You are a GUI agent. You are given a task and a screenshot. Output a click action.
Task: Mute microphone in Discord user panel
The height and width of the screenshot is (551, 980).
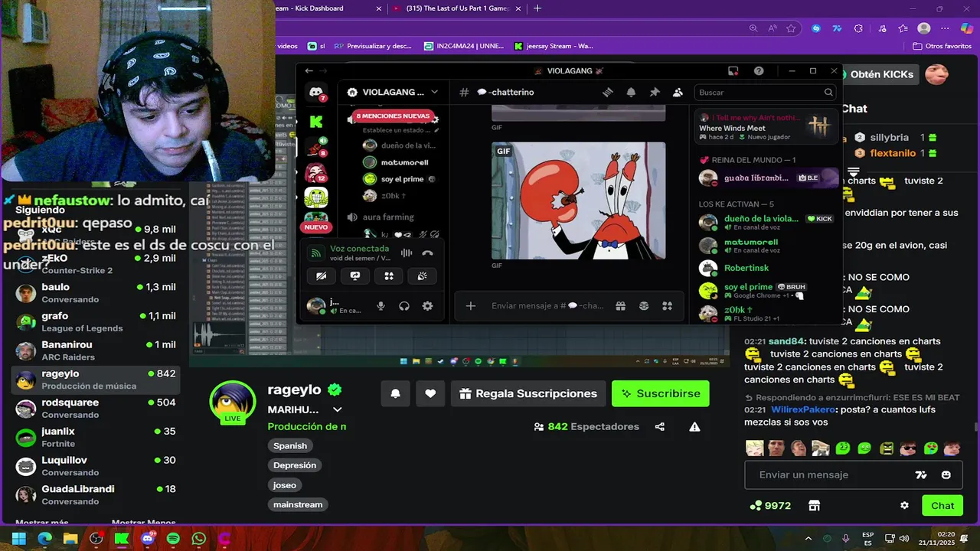click(381, 306)
